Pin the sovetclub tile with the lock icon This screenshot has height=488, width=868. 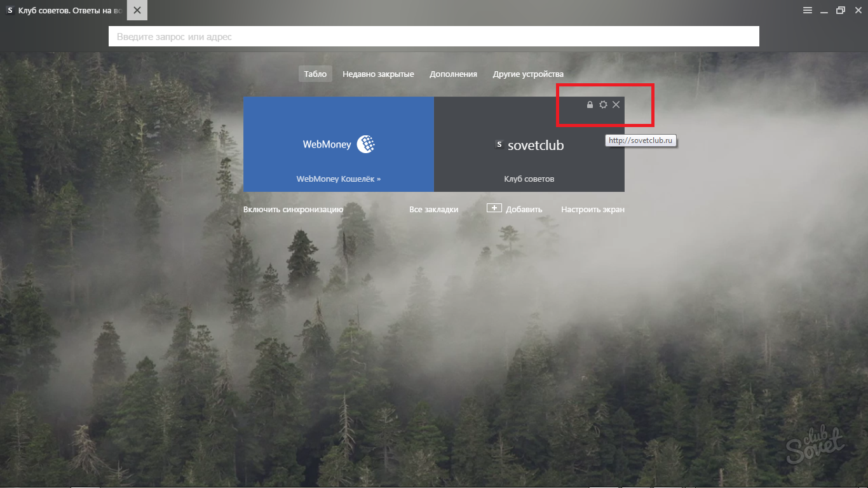pyautogui.click(x=590, y=105)
